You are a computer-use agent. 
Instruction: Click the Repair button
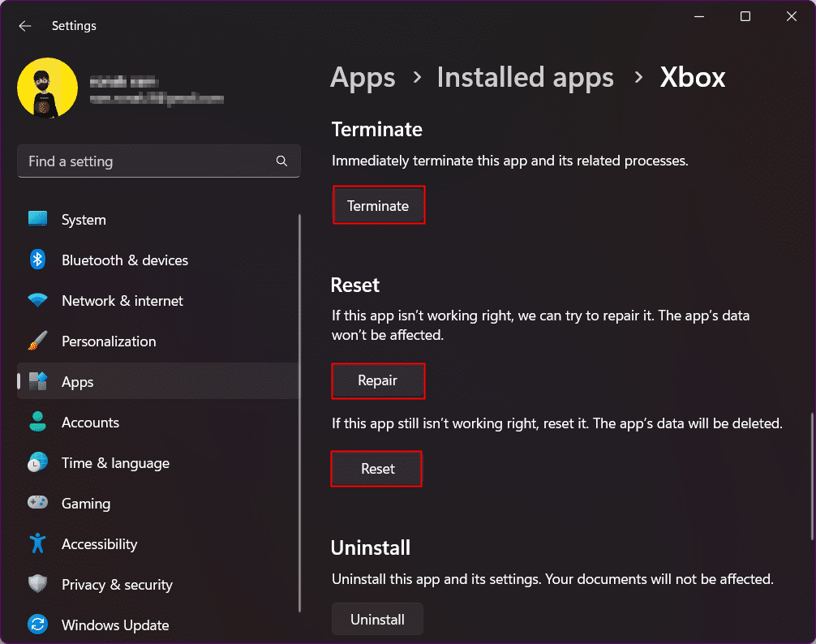click(x=378, y=380)
